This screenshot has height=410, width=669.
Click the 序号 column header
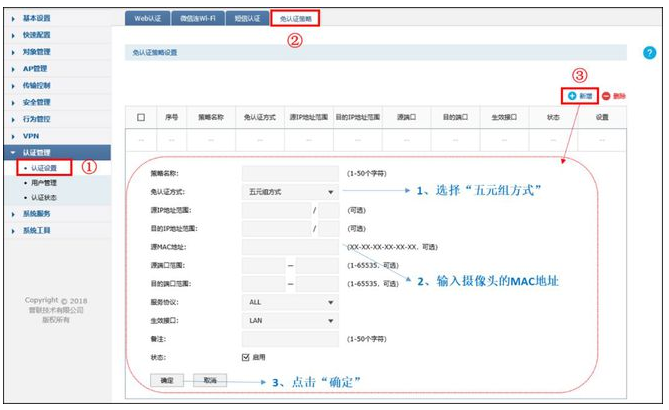coord(172,117)
